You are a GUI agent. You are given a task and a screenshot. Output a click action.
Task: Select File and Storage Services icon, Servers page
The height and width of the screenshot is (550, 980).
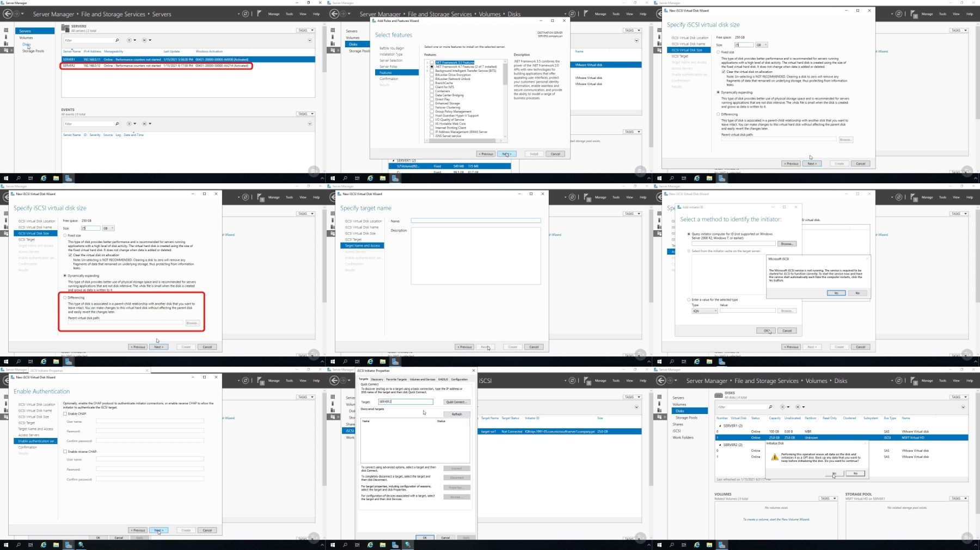point(6,50)
